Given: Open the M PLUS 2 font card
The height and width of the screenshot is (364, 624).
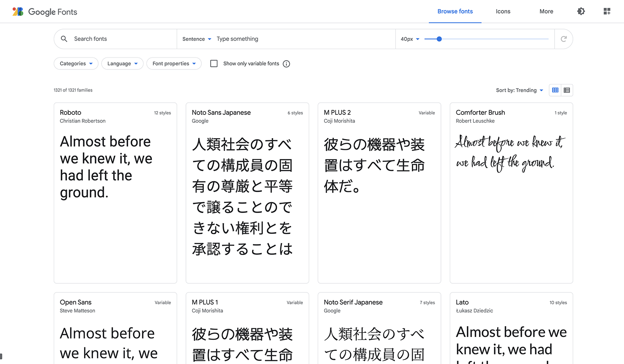Looking at the screenshot, I should (x=379, y=193).
